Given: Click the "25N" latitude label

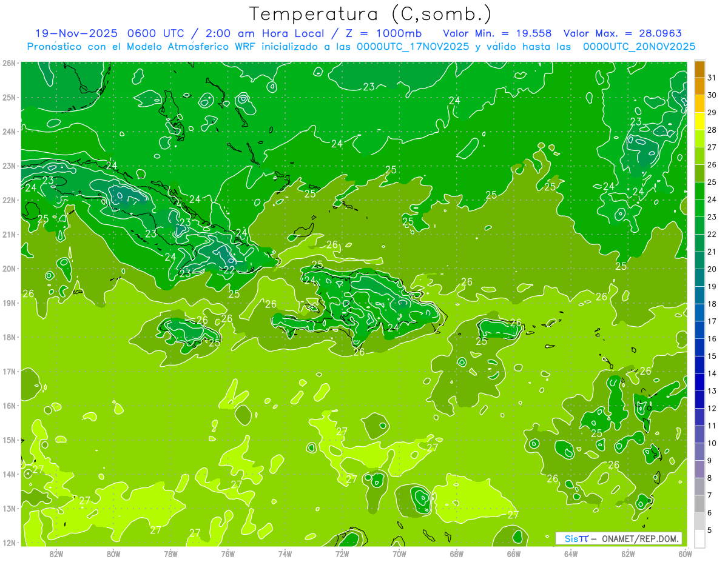Looking at the screenshot, I should pos(9,97).
